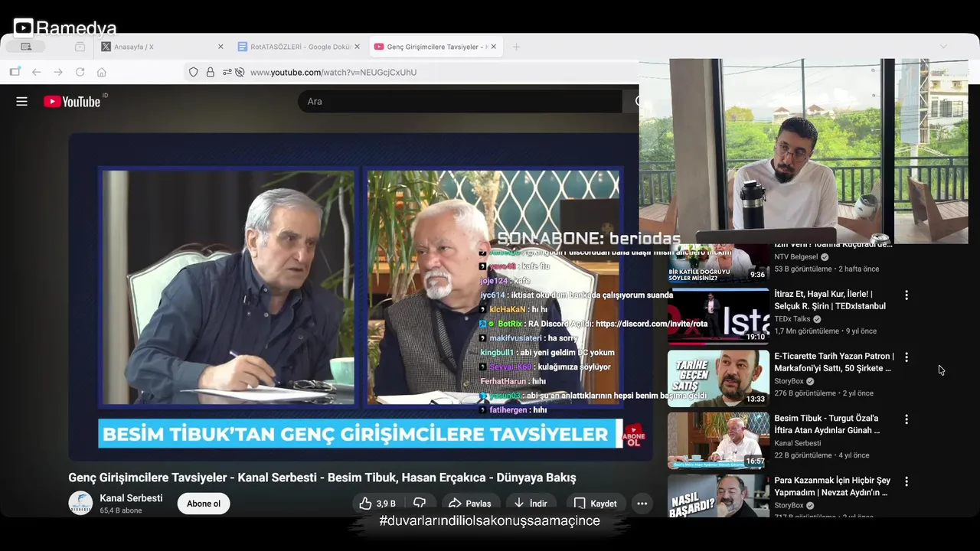Open the YouTube hamburger guide menu
Image resolution: width=980 pixels, height=551 pixels.
pos(21,101)
